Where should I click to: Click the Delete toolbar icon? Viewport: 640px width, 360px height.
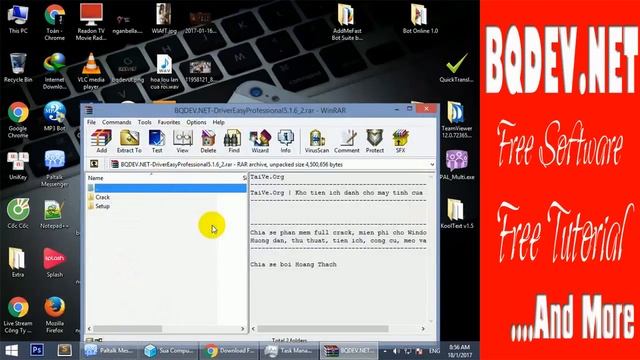tap(208, 141)
